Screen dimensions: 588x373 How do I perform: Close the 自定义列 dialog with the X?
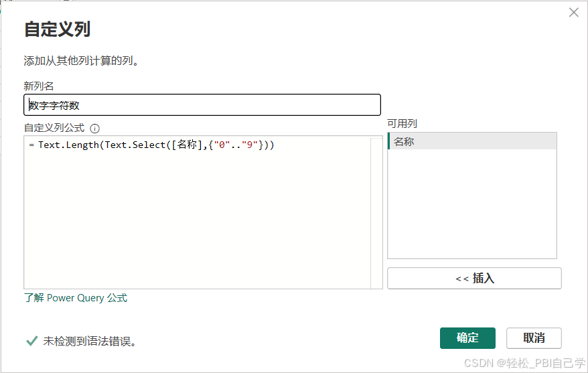coord(573,12)
